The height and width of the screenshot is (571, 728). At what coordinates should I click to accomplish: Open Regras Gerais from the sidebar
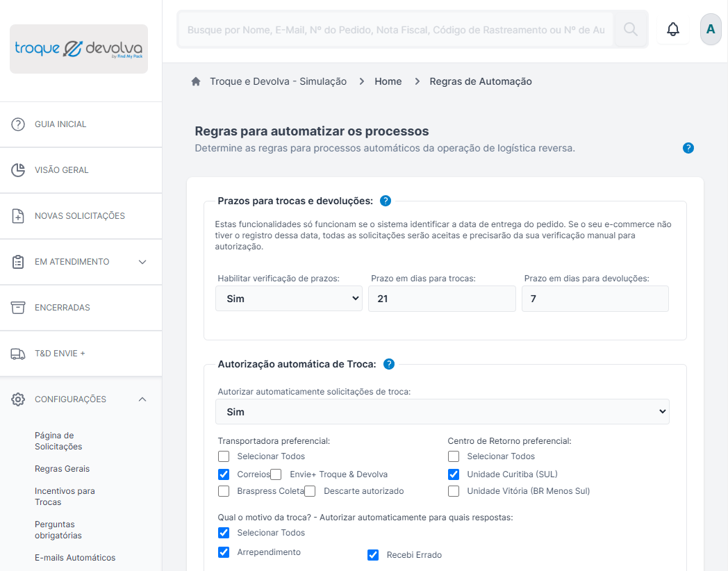[x=63, y=469]
